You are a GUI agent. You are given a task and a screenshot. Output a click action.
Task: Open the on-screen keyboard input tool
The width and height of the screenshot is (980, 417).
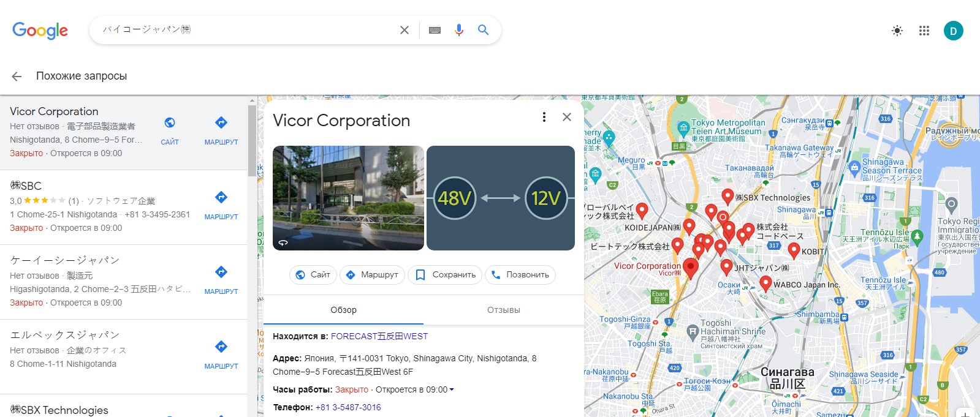(x=435, y=30)
